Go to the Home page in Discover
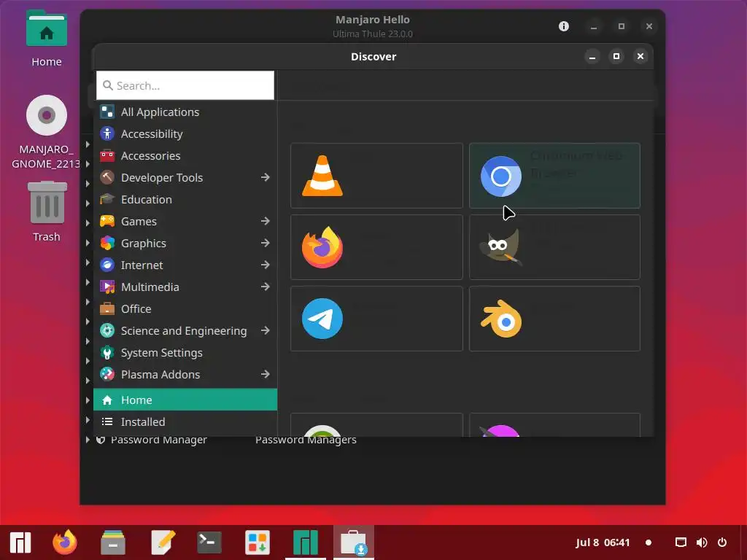This screenshot has width=747, height=560. coord(185,400)
